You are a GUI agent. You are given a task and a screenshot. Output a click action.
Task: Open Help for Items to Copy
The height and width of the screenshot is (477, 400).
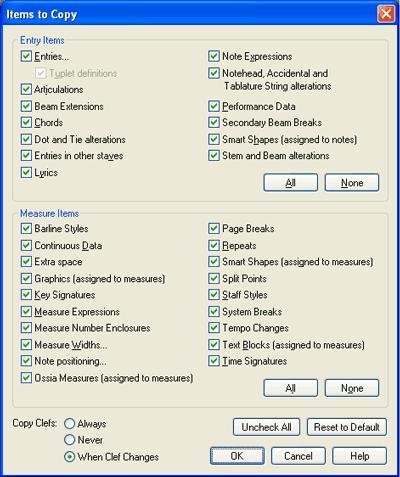(359, 456)
